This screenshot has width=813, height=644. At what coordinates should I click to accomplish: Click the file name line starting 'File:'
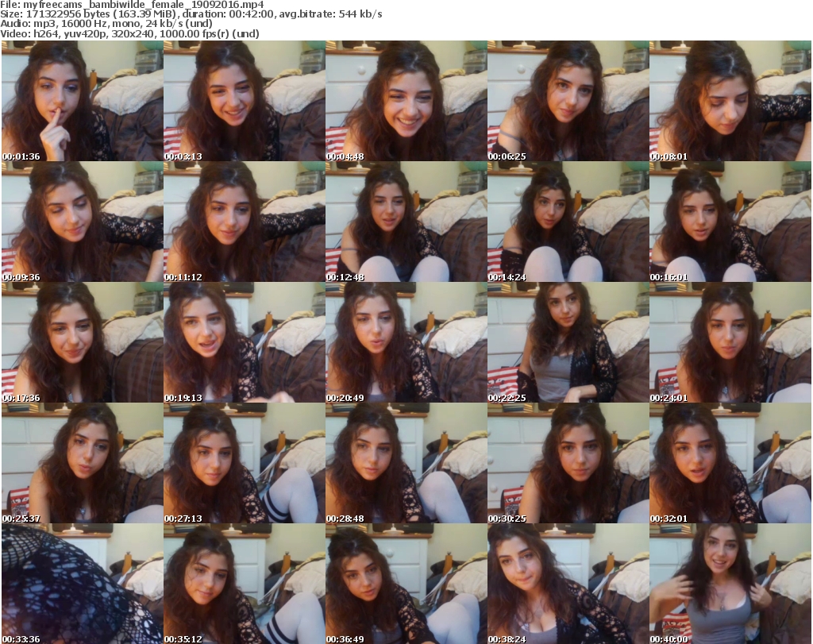[133, 5]
